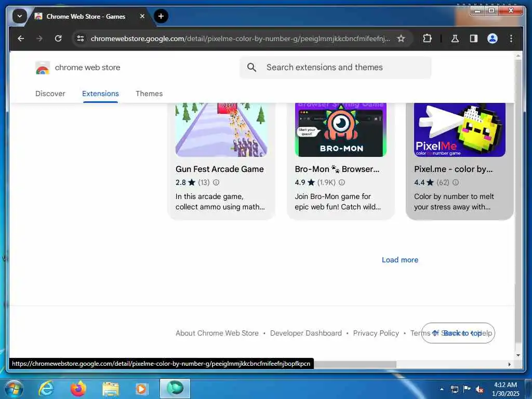The width and height of the screenshot is (532, 399).
Task: Click the muted volume tray icon
Action: (480, 390)
